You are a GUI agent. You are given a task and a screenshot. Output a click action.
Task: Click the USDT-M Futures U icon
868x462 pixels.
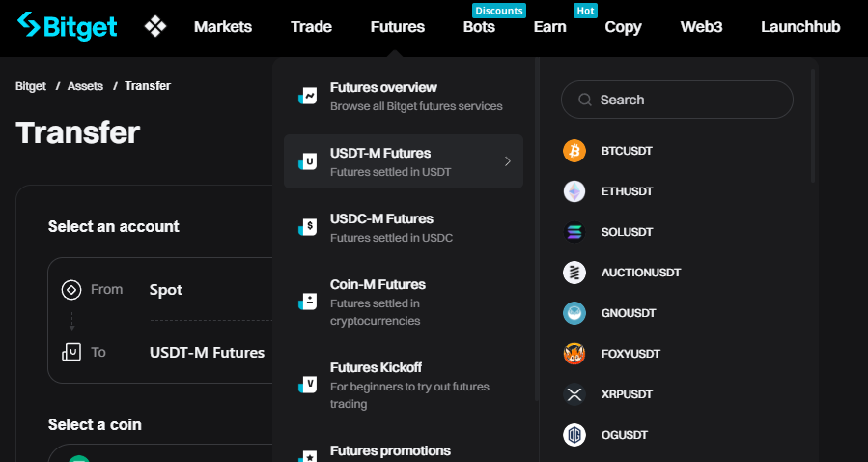tap(307, 161)
